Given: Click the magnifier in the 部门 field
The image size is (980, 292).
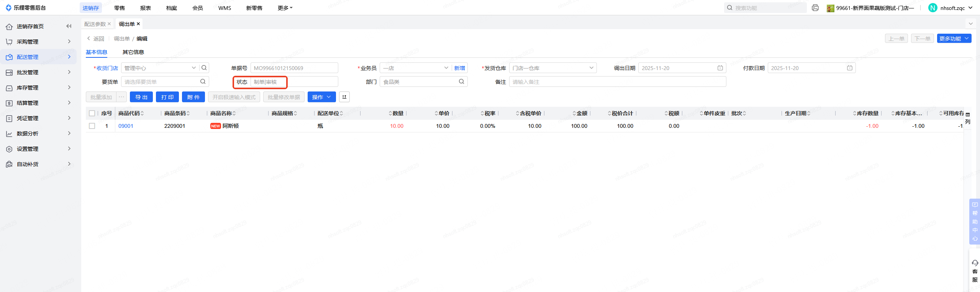Looking at the screenshot, I should pos(461,82).
